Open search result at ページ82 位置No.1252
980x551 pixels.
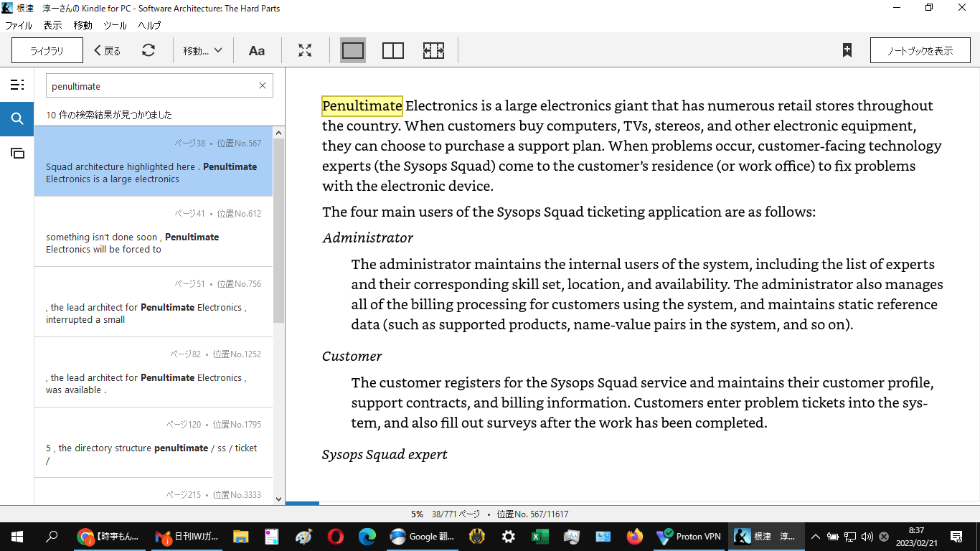click(x=154, y=372)
